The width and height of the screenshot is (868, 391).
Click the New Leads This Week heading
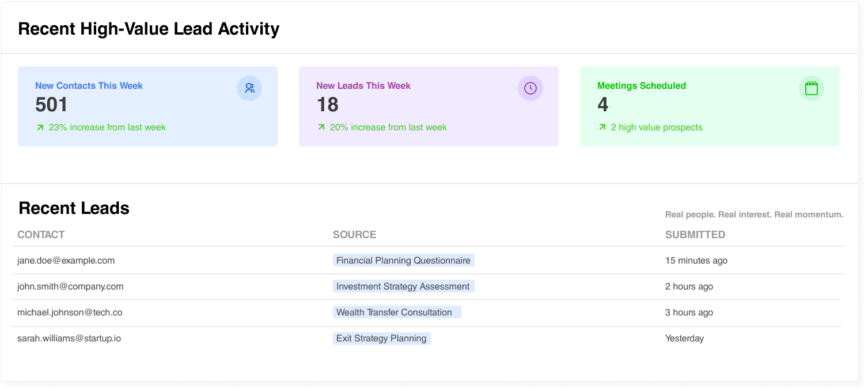pyautogui.click(x=363, y=86)
